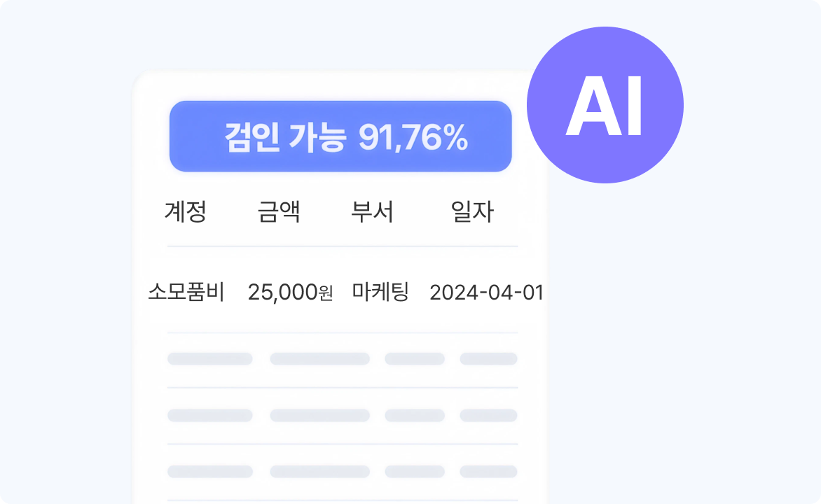Select second placeholder row's 계정 column bar
This screenshot has height=504, width=821.
[210, 415]
